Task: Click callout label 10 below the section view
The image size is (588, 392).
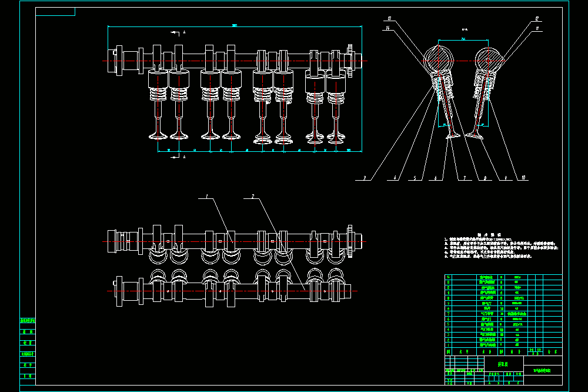Action: click(x=523, y=178)
